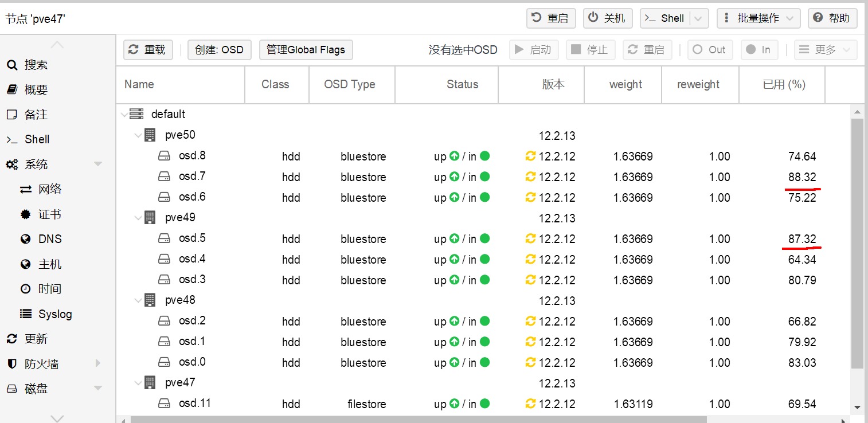Sort by the OSD Type column header
The image size is (868, 423).
(352, 84)
